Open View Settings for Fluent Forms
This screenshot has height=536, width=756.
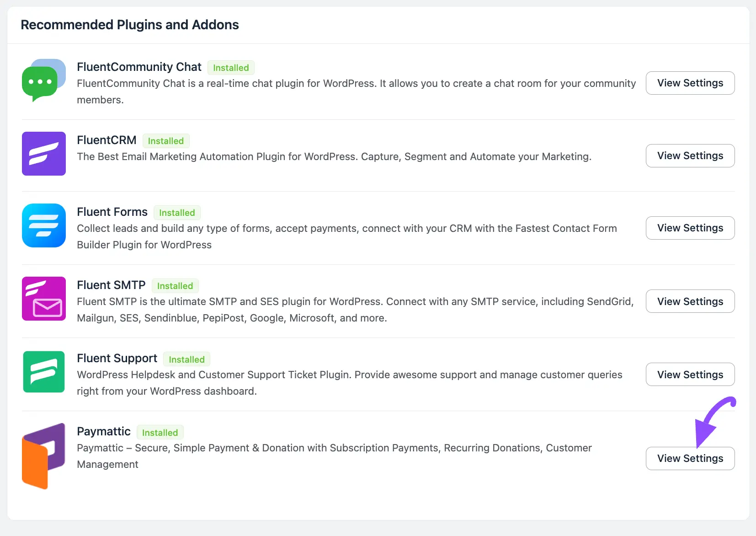690,228
